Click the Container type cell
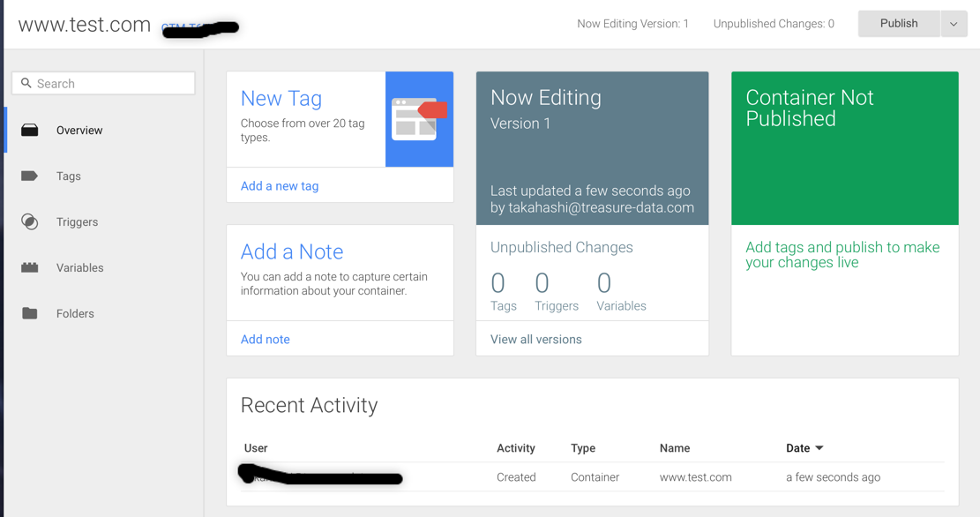Image resolution: width=980 pixels, height=517 pixels. click(x=595, y=477)
